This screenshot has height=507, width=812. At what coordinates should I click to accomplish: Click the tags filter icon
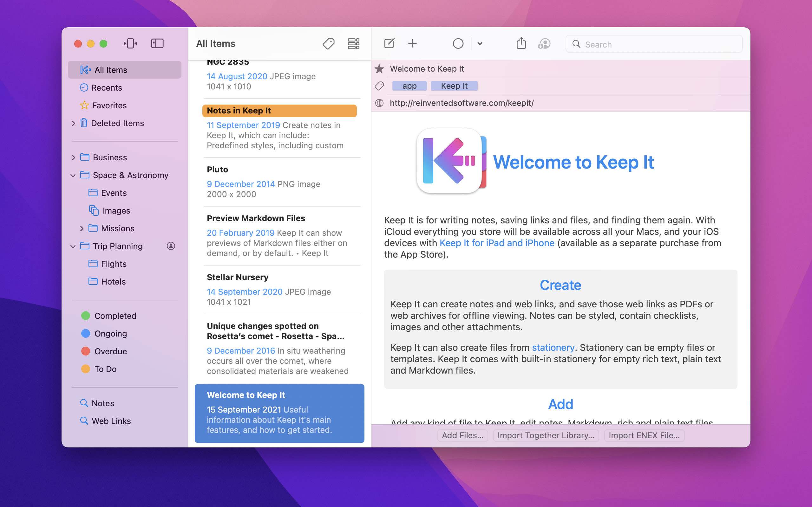[x=329, y=44]
